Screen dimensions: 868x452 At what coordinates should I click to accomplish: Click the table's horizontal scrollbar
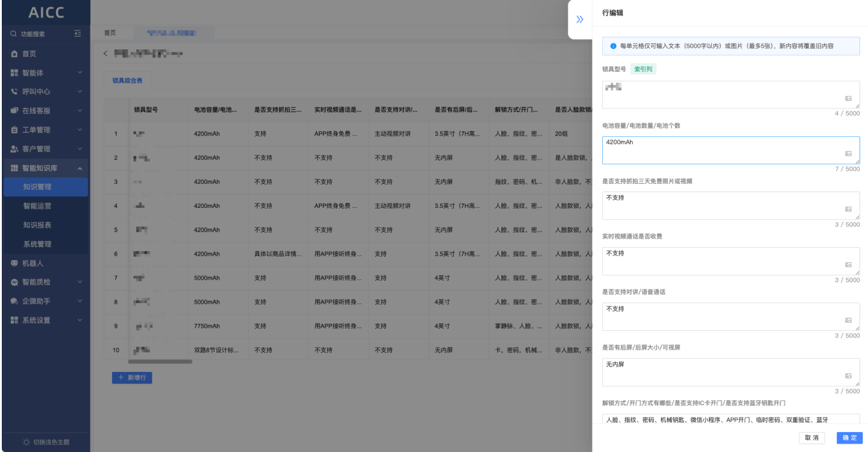tap(160, 362)
